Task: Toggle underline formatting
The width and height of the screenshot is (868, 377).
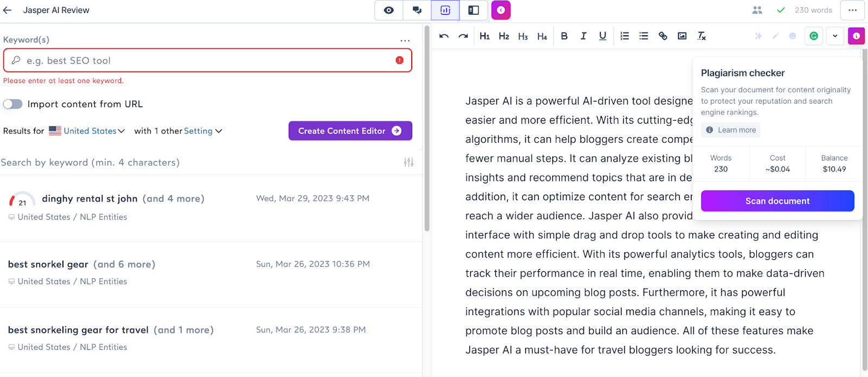Action: pyautogui.click(x=603, y=36)
